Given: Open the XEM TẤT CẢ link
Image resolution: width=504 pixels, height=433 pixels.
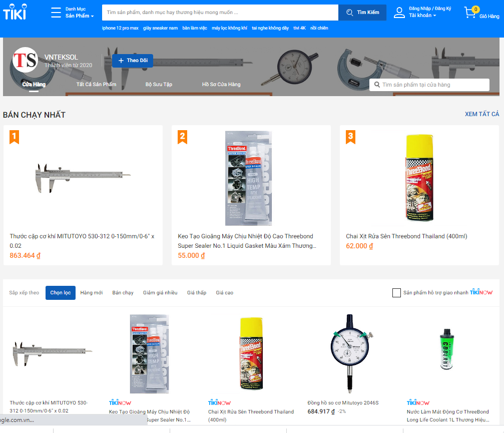Looking at the screenshot, I should pos(482,114).
